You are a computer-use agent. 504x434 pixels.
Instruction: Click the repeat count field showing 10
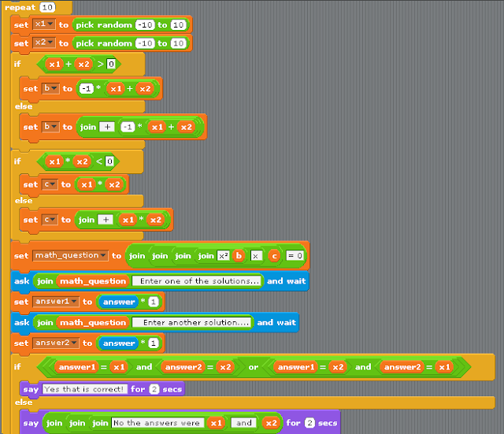point(47,7)
